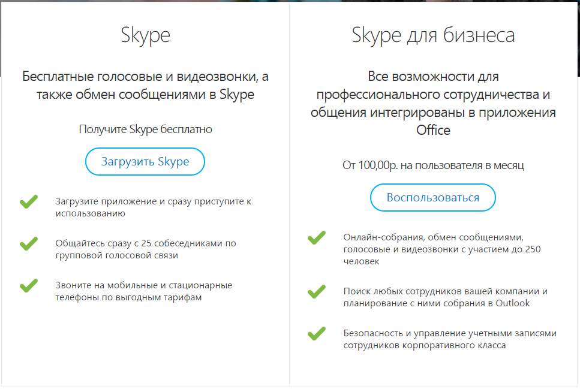Click the "Загрузите приложение и сразу приступите" text

click(153, 207)
